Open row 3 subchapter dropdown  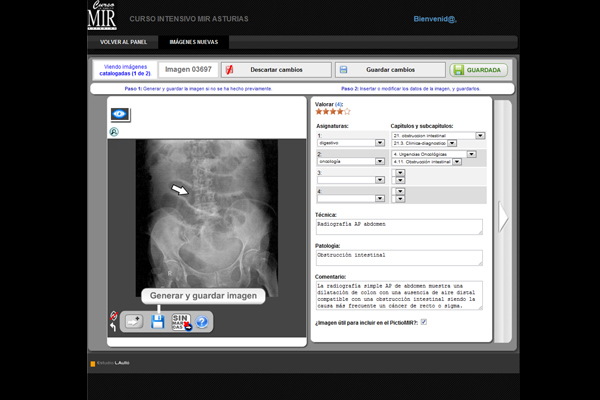tap(398, 180)
